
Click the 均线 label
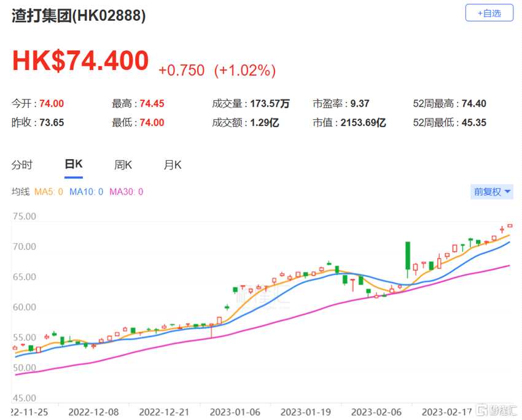tap(20, 192)
